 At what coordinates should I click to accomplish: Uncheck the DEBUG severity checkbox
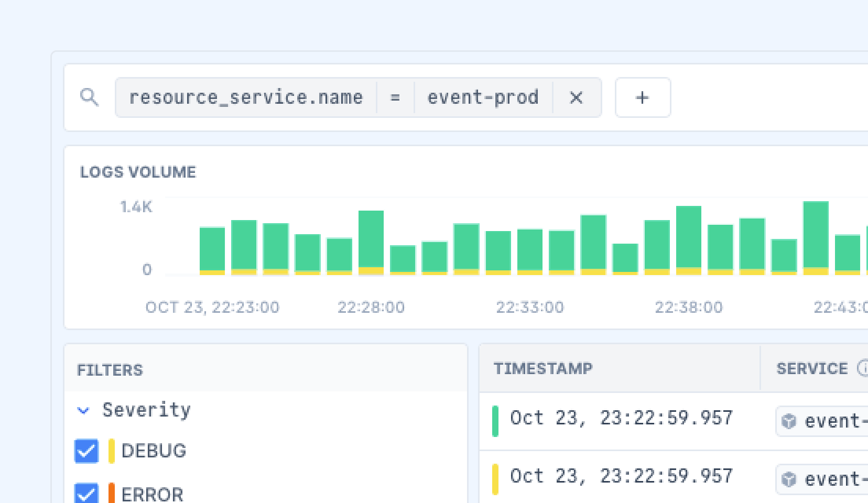(x=86, y=451)
